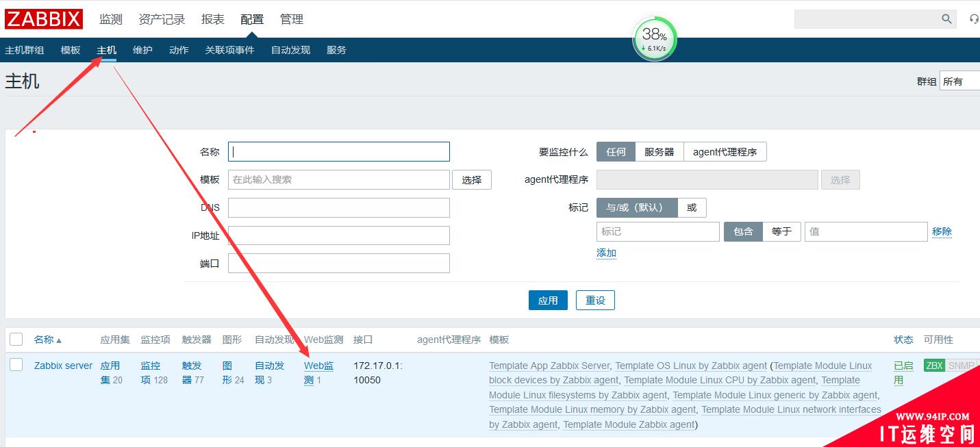The width and height of the screenshot is (980, 447).
Task: Click the 模板 search input
Action: coord(339,179)
